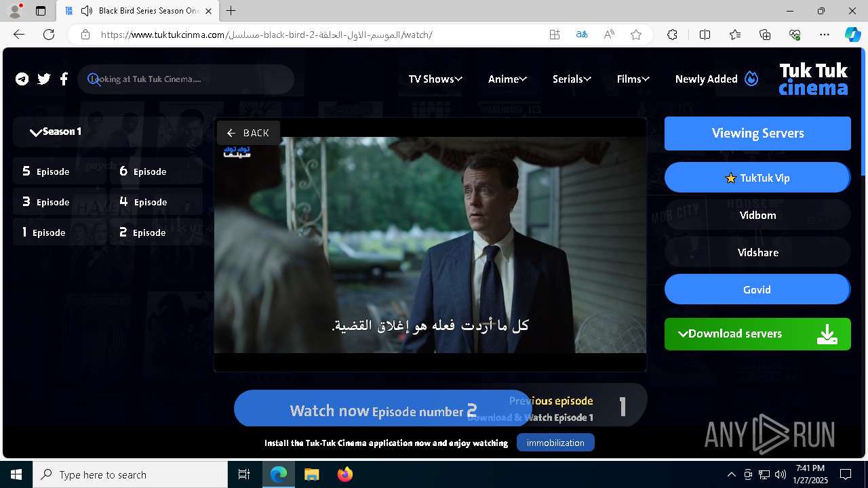Choose the Vidshare server
868x488 pixels.
coord(757,252)
